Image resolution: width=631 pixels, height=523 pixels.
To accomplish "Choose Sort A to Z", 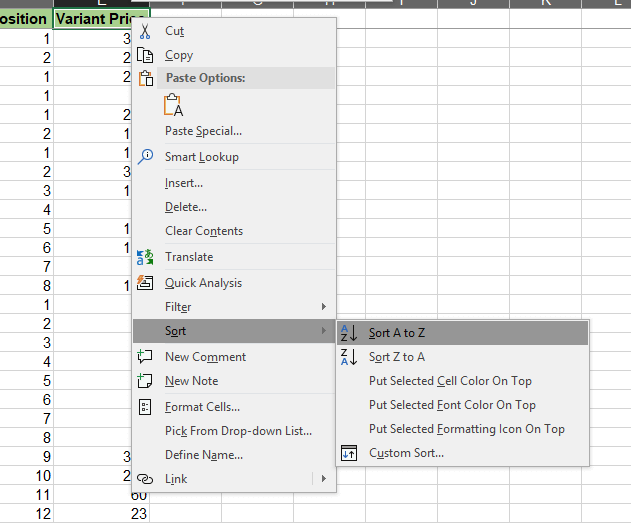I will pos(397,332).
